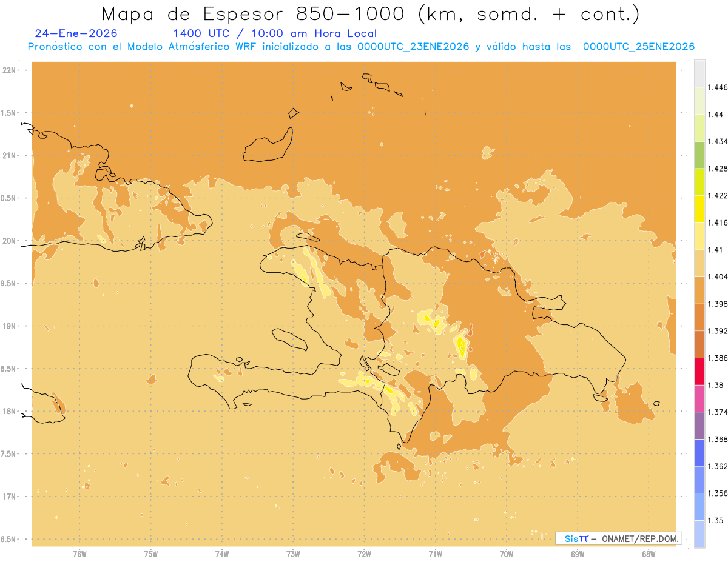Viewport: 728px width, 562px height.
Task: Click the latitude label '18N'
Action: [8, 412]
